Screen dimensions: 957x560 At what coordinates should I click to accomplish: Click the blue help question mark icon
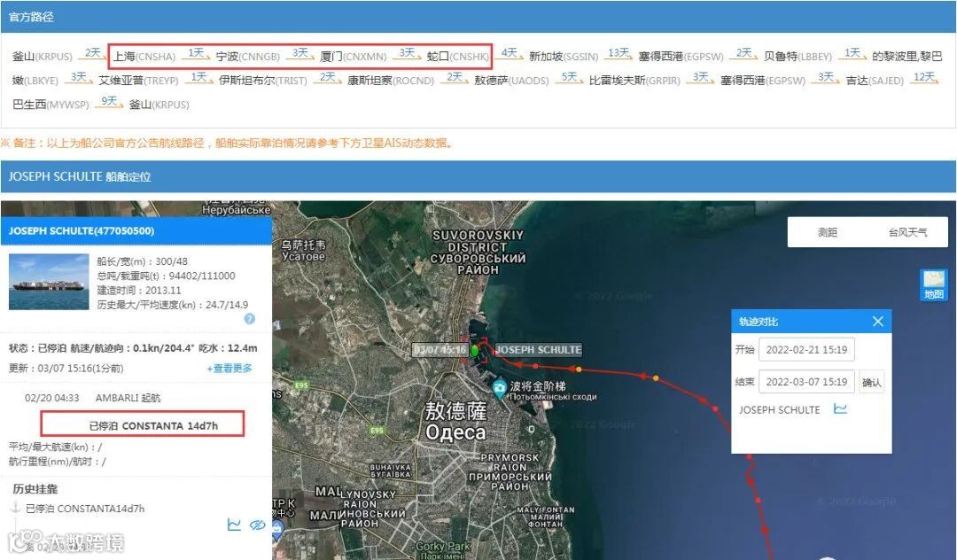pos(249,318)
